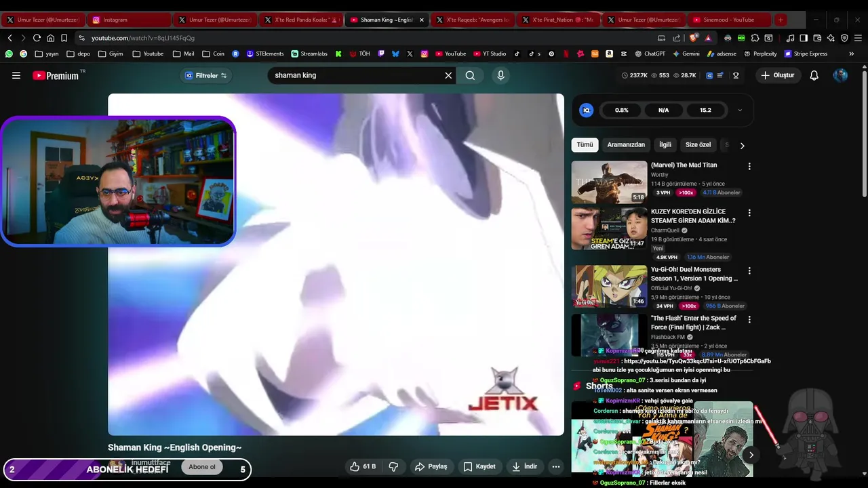Open Filtreler vidIQ filter button

point(206,75)
